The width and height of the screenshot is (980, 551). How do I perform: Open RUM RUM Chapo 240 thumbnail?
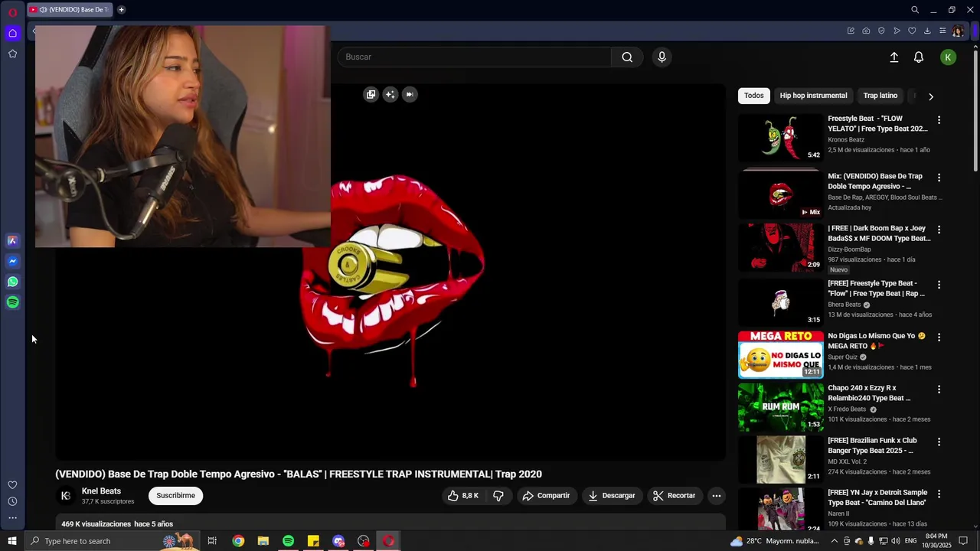(780, 407)
